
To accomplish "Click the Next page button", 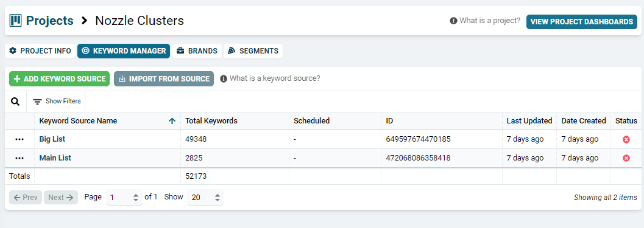I will pyautogui.click(x=61, y=197).
